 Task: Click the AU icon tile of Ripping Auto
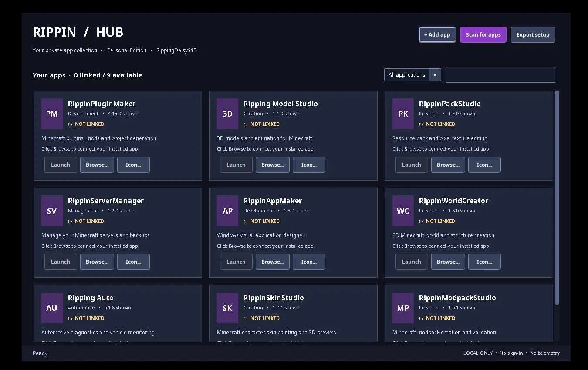52,308
